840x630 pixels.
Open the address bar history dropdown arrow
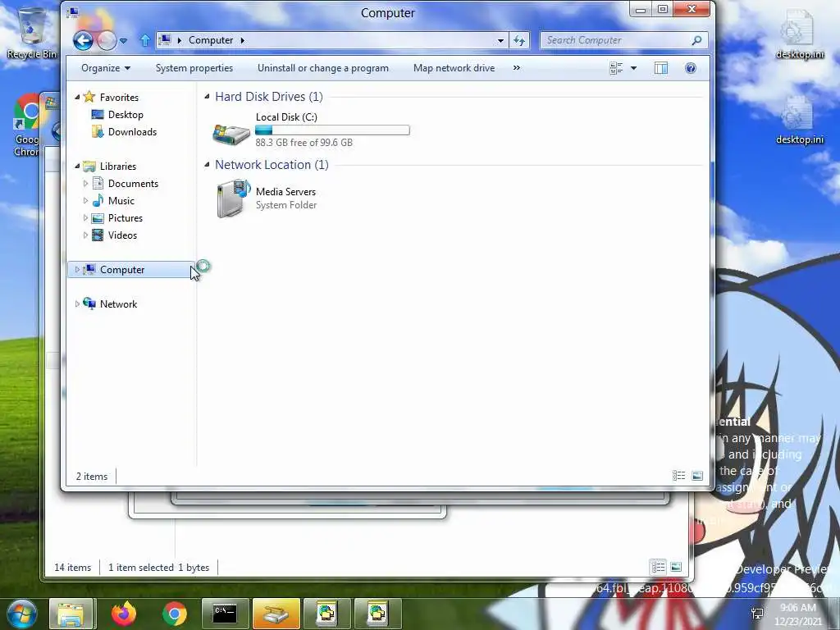500,40
